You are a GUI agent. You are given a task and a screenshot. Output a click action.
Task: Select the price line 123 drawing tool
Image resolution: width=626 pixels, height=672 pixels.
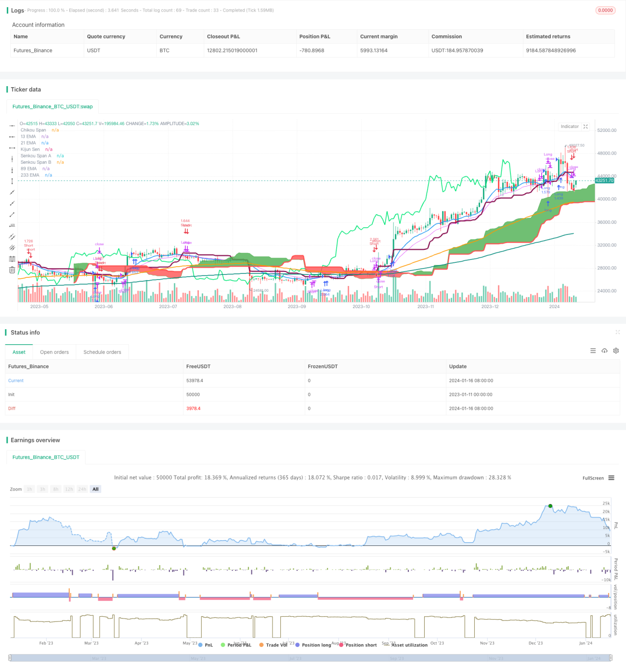pos(12,225)
